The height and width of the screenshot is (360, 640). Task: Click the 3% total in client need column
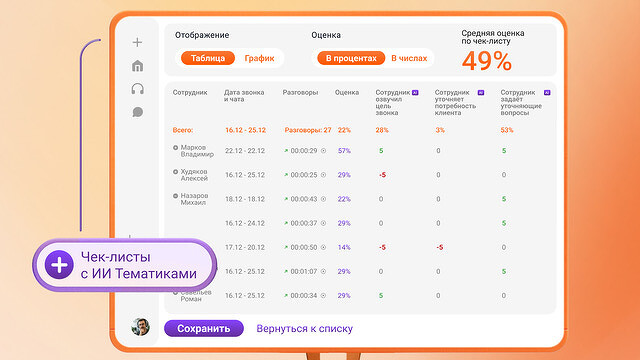tap(440, 130)
